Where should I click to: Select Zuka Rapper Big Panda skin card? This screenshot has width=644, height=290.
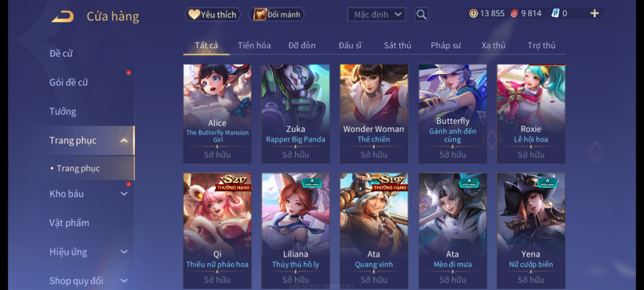295,114
